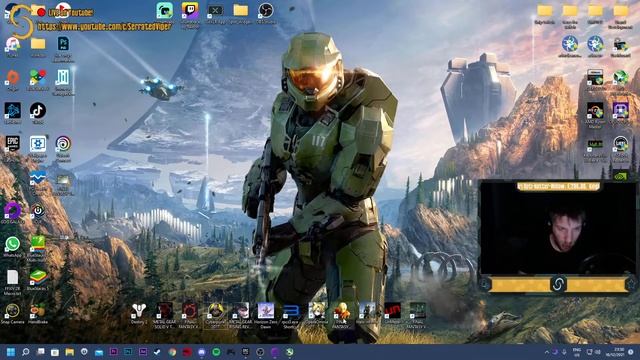This screenshot has width=640, height=360.
Task: Launch the TikTok desktop shortcut
Action: click(38, 111)
